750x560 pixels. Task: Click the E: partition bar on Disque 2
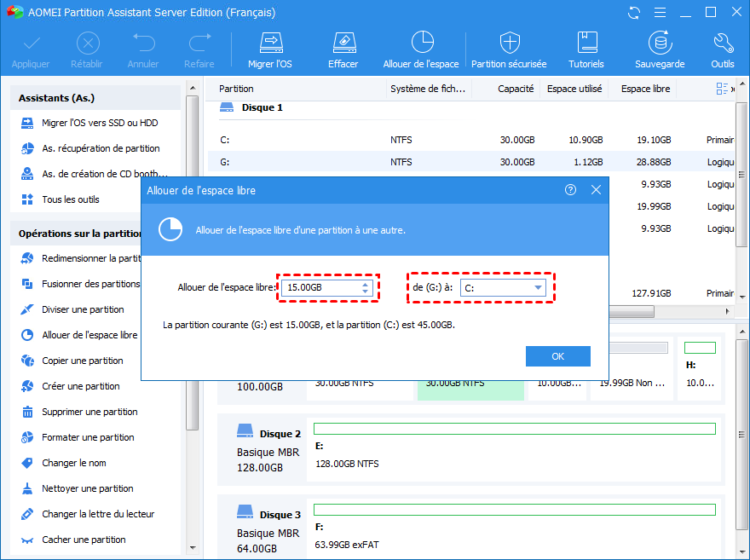tap(514, 429)
